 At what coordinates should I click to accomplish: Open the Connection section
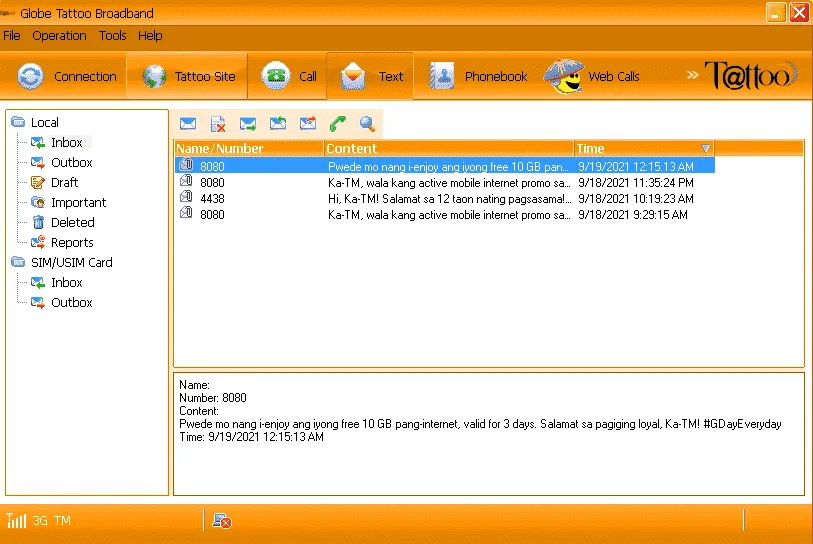(66, 76)
